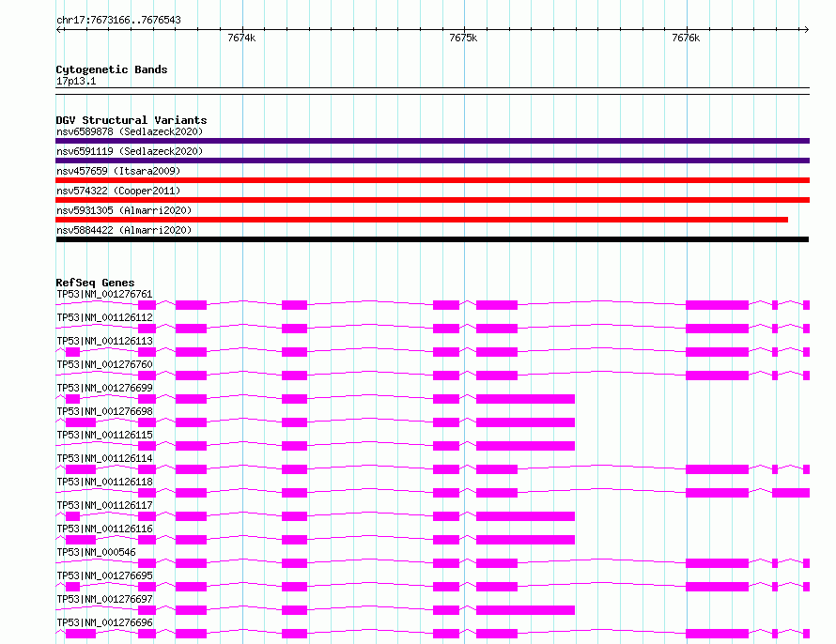Click the TP53|NM_001126116 transcript label

104,529
